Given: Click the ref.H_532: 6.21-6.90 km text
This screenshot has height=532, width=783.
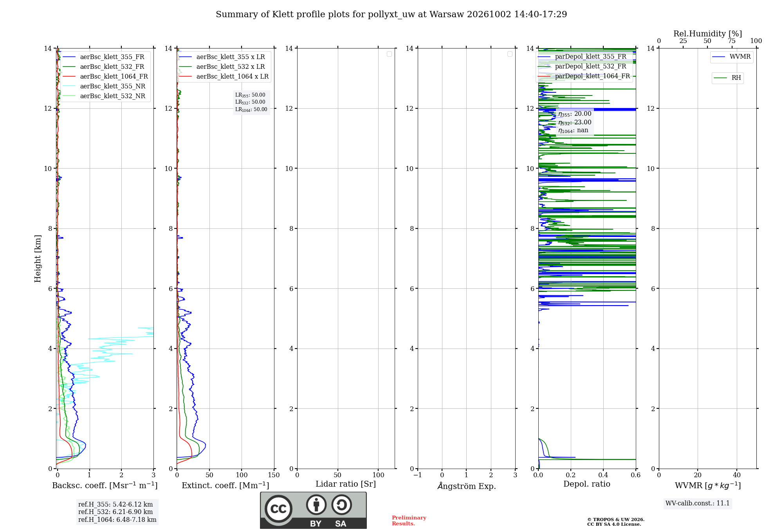Looking at the screenshot, I should tap(115, 512).
